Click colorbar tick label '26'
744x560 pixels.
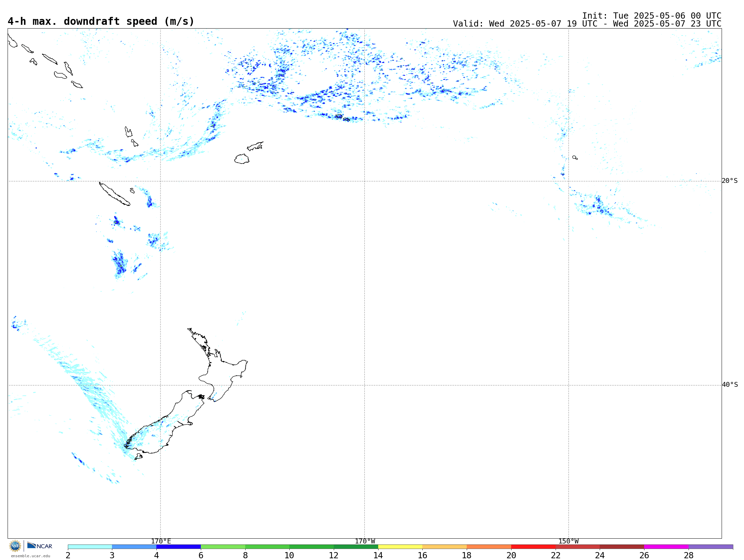[x=644, y=555]
